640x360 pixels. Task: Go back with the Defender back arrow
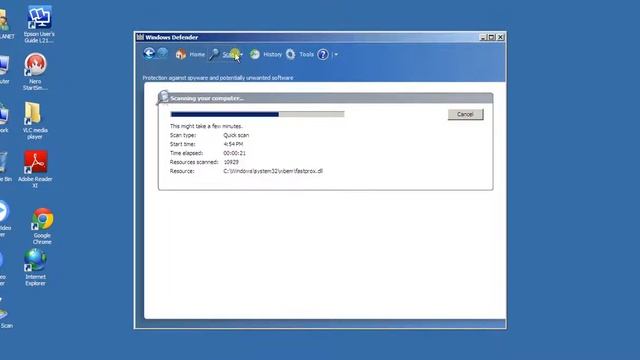149,53
